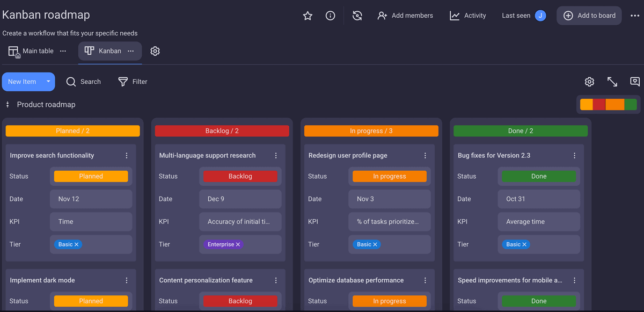Open Implement dark mode card title
The image size is (644, 312).
click(x=42, y=280)
